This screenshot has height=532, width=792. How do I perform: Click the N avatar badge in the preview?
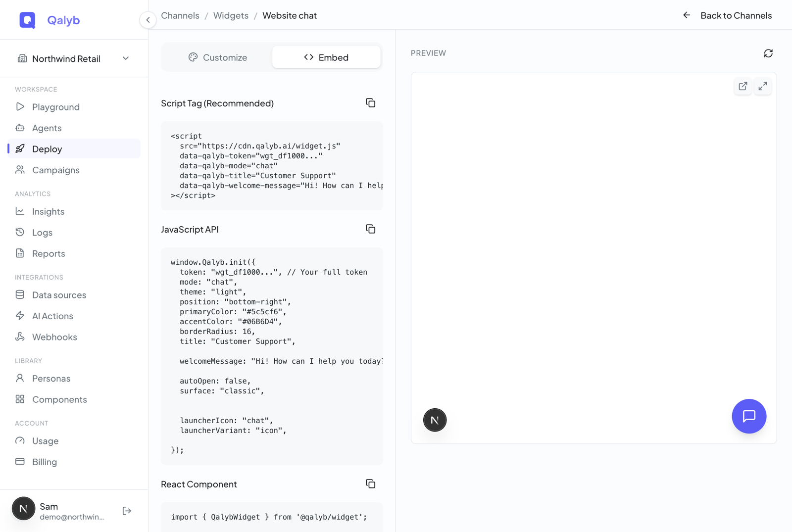[435, 420]
